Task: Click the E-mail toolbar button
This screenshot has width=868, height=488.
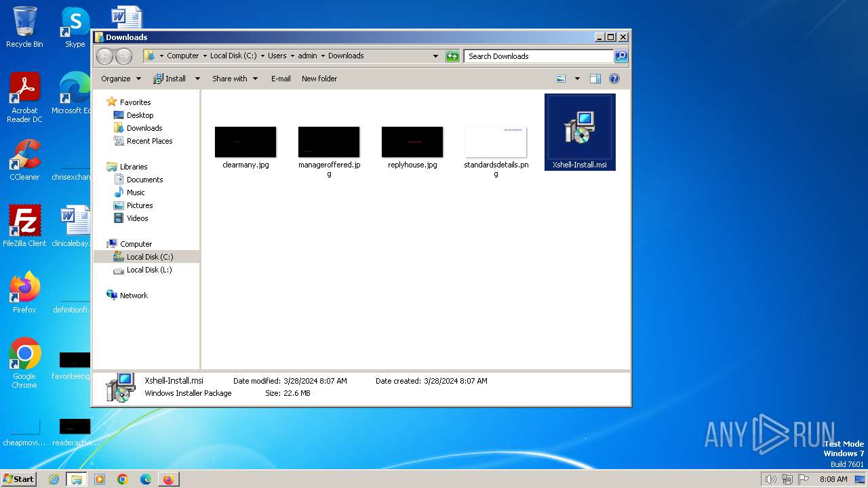Action: [281, 79]
